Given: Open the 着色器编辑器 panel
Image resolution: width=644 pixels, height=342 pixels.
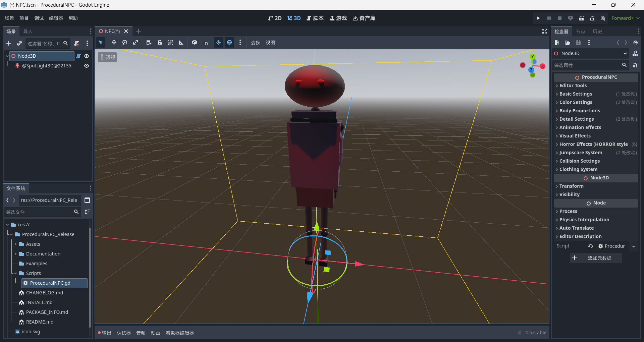Looking at the screenshot, I should (180, 333).
